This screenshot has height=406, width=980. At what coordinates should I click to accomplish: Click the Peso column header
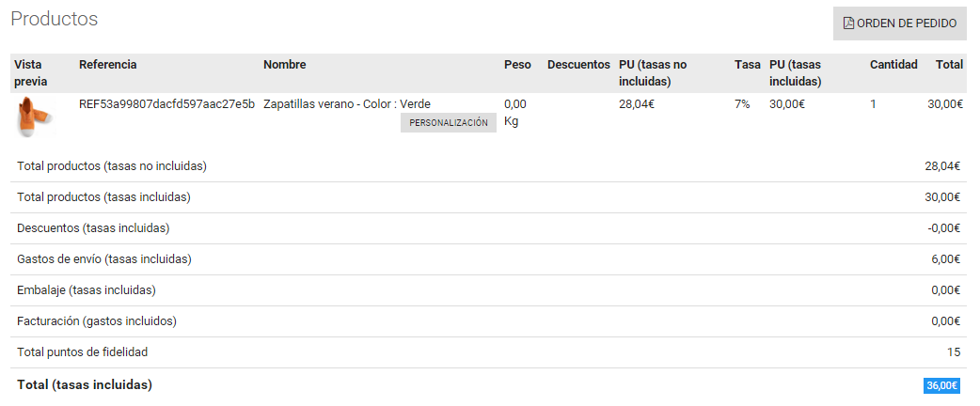517,64
